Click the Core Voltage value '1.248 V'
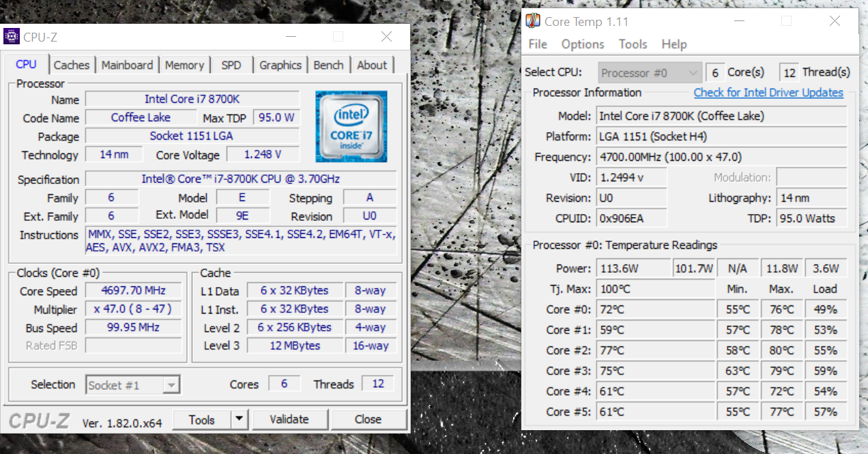Image resolution: width=868 pixels, height=454 pixels. click(x=263, y=154)
